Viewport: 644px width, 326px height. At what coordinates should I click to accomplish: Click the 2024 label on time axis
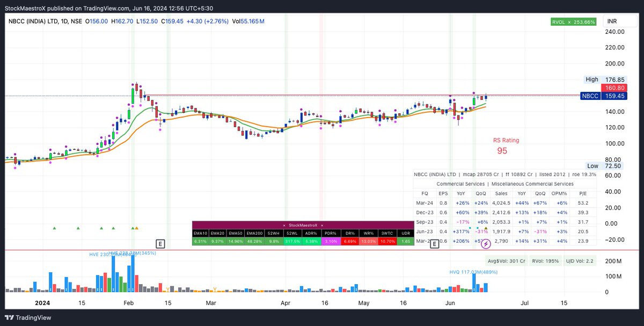pyautogui.click(x=42, y=302)
